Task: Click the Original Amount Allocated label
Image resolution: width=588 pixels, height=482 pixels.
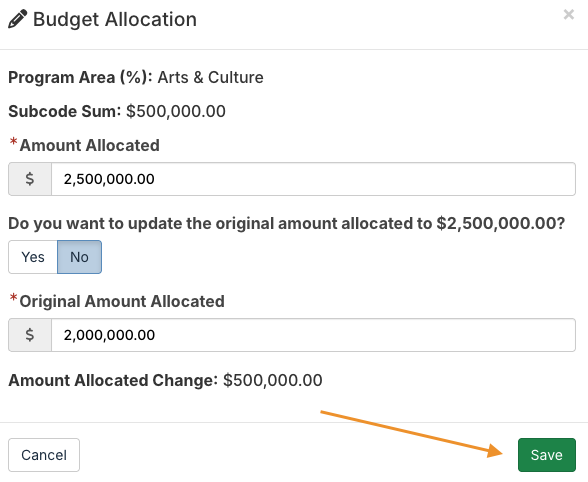Action: point(122,302)
